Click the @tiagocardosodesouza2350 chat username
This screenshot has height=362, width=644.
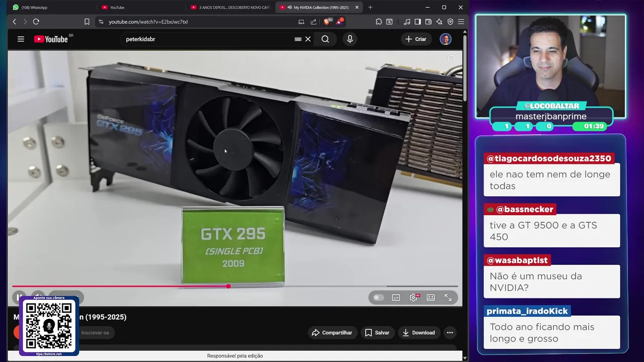coord(549,158)
